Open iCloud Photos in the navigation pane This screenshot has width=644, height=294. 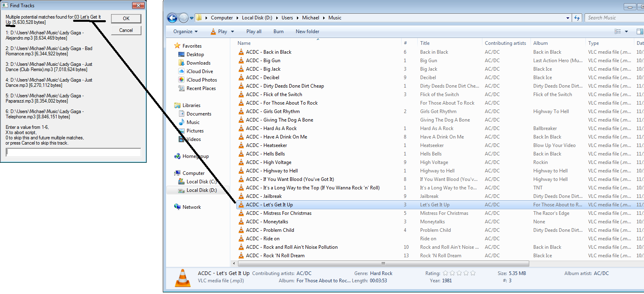[x=202, y=80]
